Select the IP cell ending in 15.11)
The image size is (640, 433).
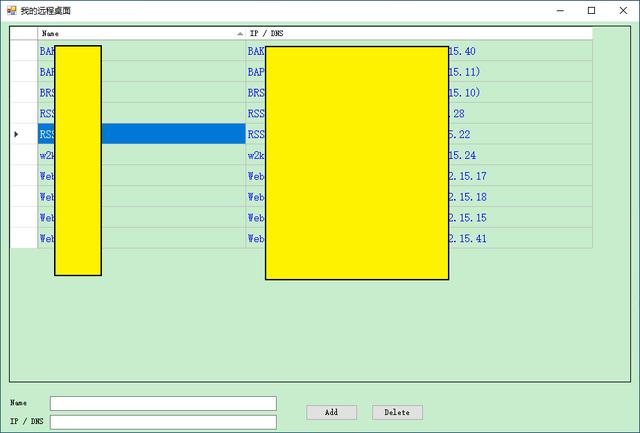coord(419,72)
